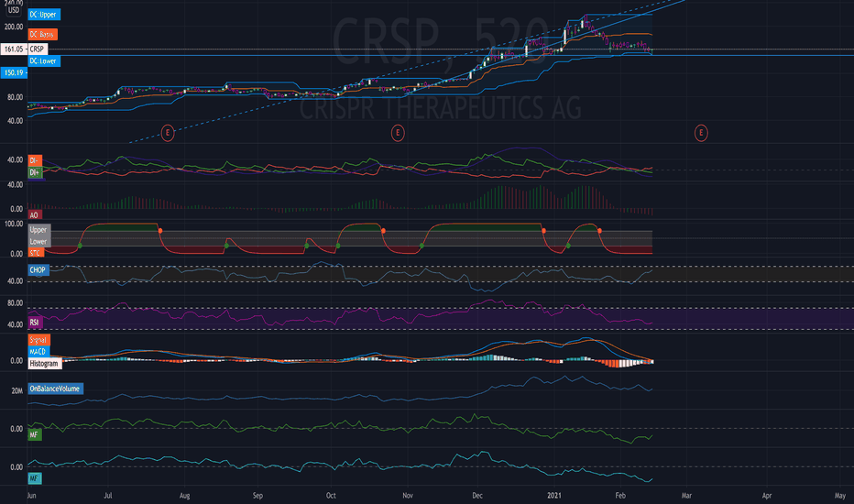Open the earnings E marker near July

(168, 132)
